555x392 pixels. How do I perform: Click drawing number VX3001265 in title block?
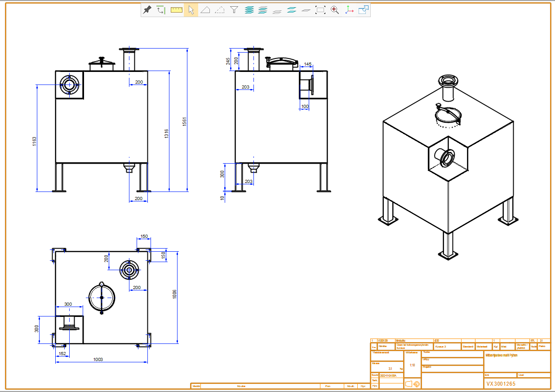click(x=500, y=384)
